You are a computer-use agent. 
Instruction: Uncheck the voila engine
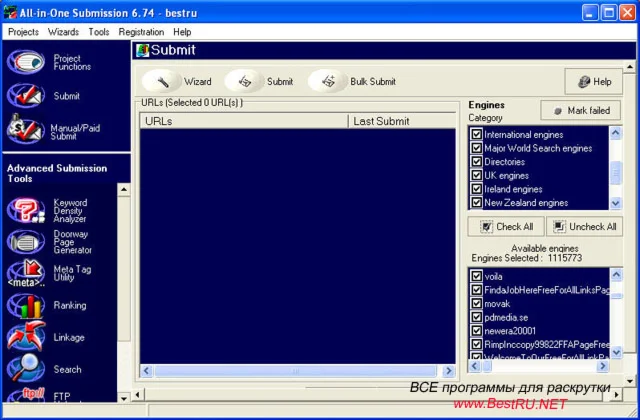click(476, 276)
